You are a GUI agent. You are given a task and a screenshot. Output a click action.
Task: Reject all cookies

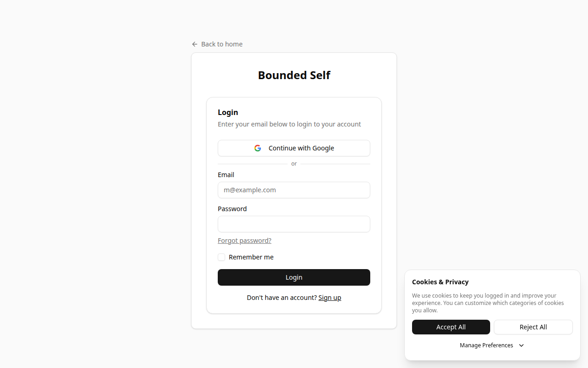point(533,327)
